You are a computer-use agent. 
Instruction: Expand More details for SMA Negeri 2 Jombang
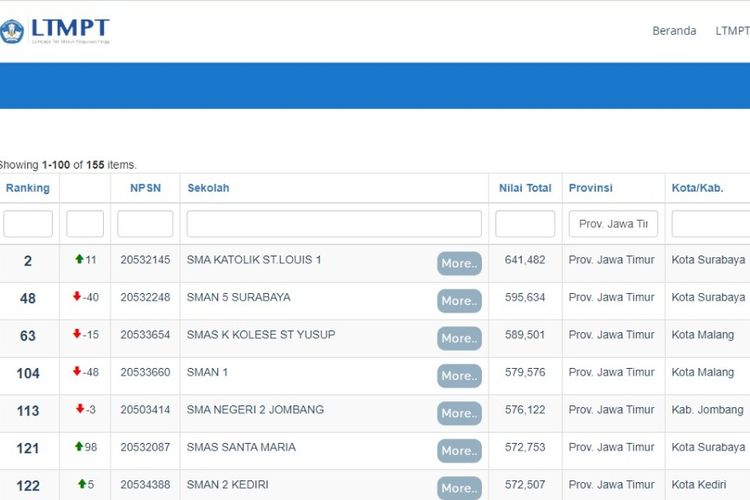tap(459, 413)
